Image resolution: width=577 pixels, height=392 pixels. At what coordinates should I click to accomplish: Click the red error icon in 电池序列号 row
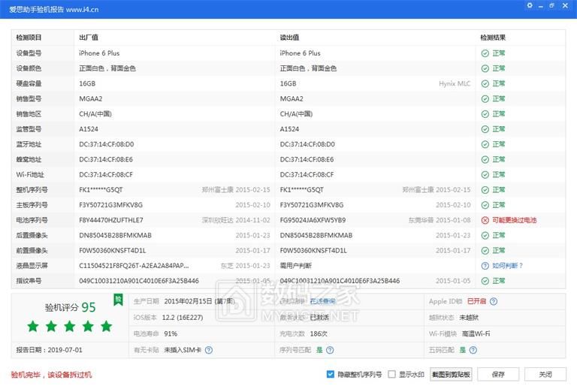(x=485, y=220)
